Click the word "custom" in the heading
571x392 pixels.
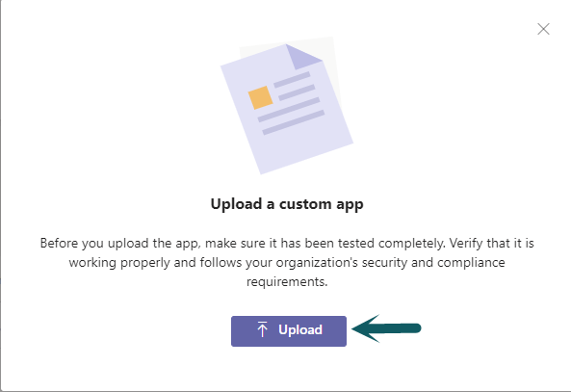click(x=305, y=204)
